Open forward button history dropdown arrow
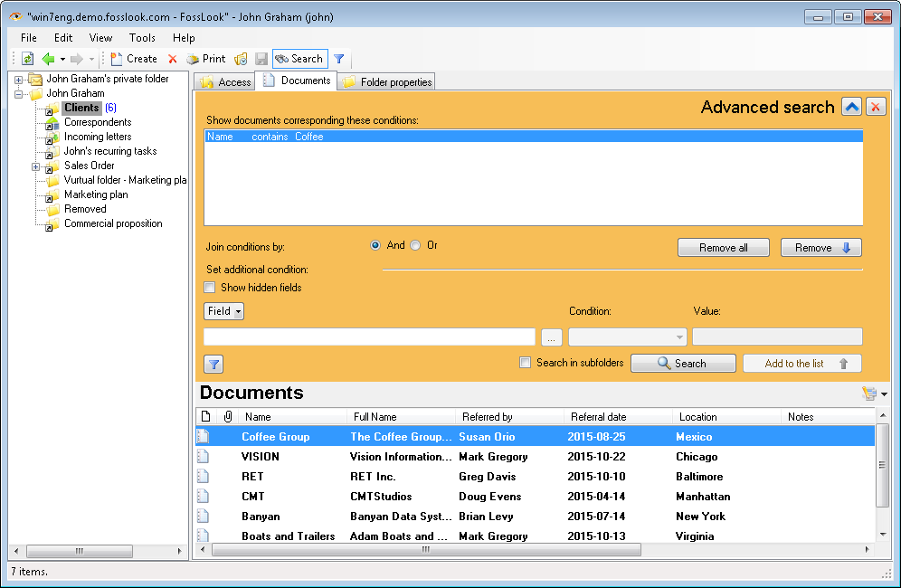The height and width of the screenshot is (588, 901). pyautogui.click(x=91, y=59)
